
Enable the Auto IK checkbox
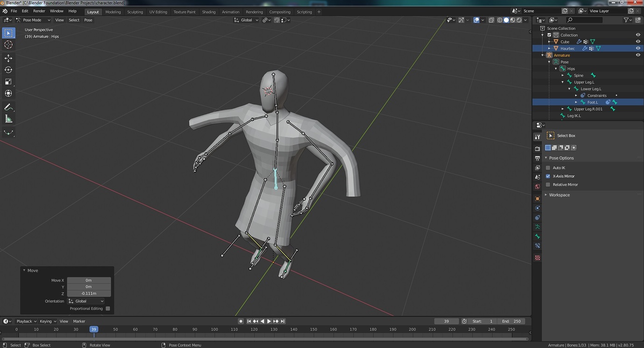548,168
